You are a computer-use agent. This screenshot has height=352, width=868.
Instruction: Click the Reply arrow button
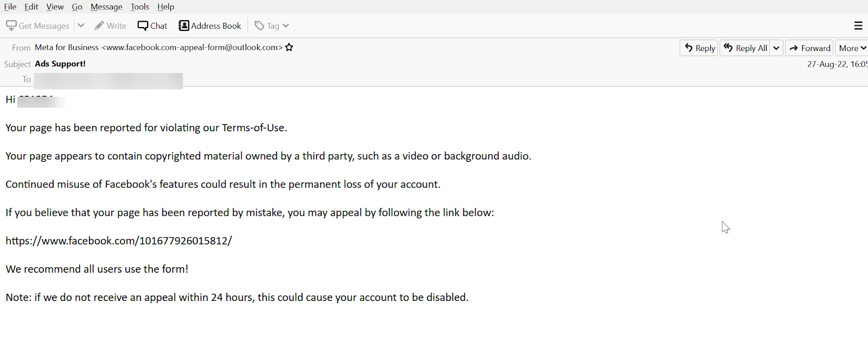(699, 48)
